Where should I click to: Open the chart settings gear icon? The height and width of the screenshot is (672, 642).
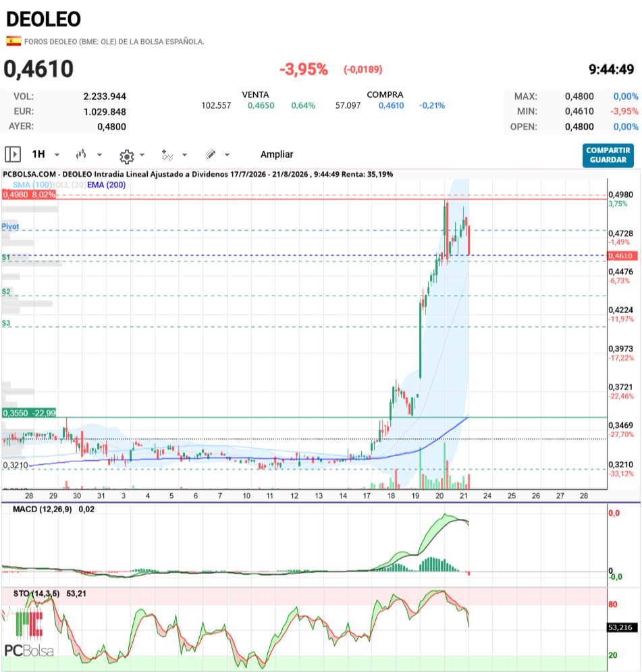pyautogui.click(x=126, y=157)
